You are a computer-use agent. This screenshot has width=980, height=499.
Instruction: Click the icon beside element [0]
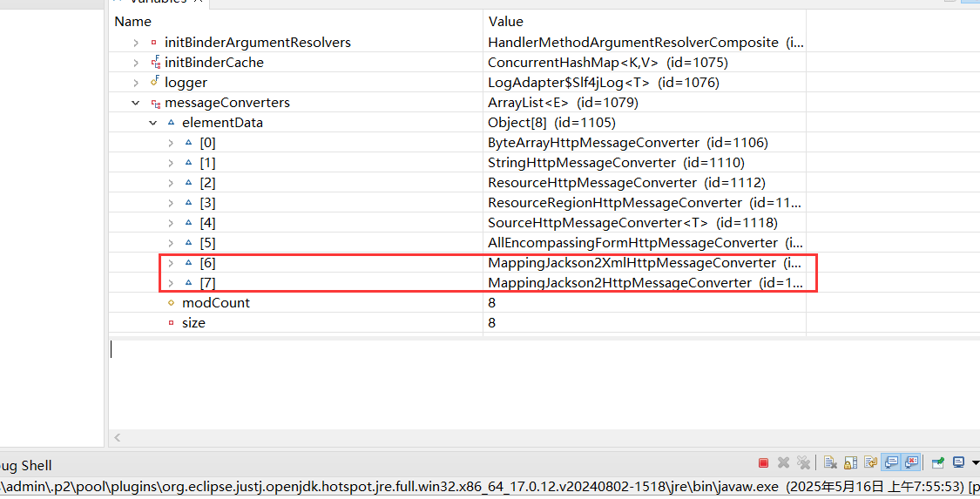[x=189, y=143]
